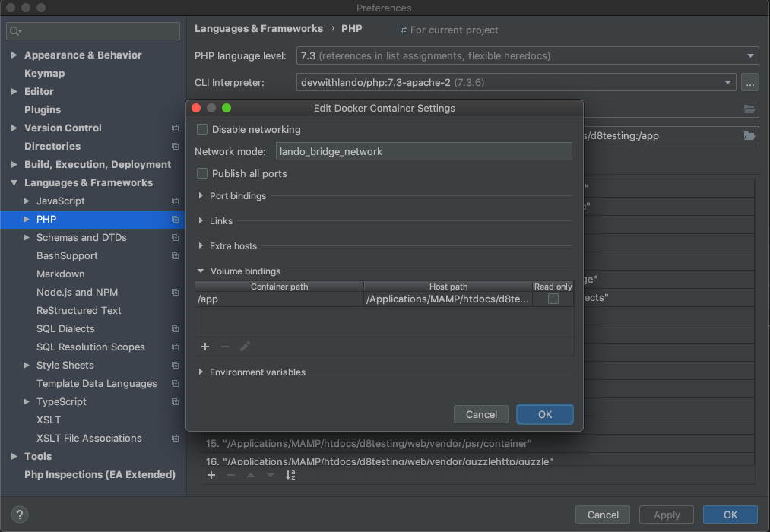The width and height of the screenshot is (770, 532).
Task: Click project-level icon beside Version Control
Action: [175, 128]
